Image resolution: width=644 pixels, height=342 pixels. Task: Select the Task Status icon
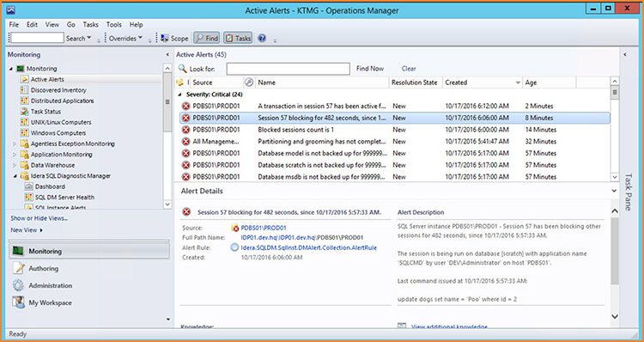click(x=25, y=112)
